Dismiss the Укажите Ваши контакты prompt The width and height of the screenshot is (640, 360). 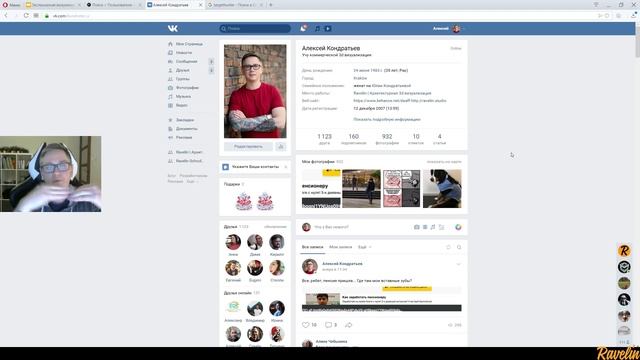point(286,167)
